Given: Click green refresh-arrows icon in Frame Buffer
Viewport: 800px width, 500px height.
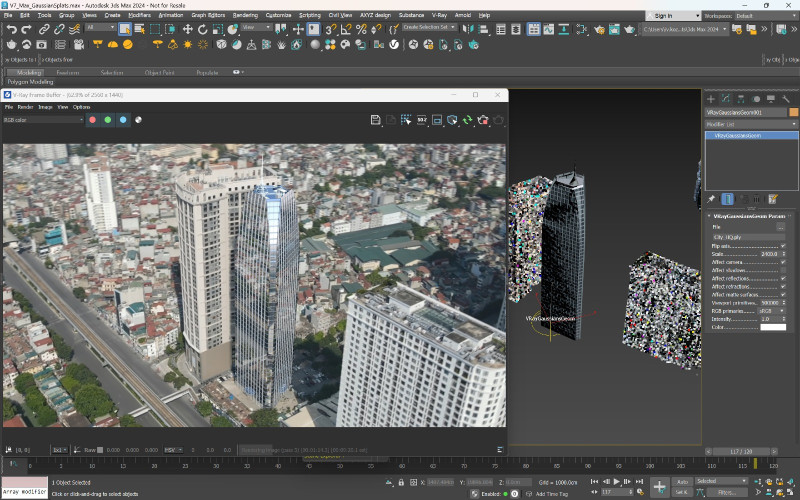Looking at the screenshot, I should (x=467, y=120).
